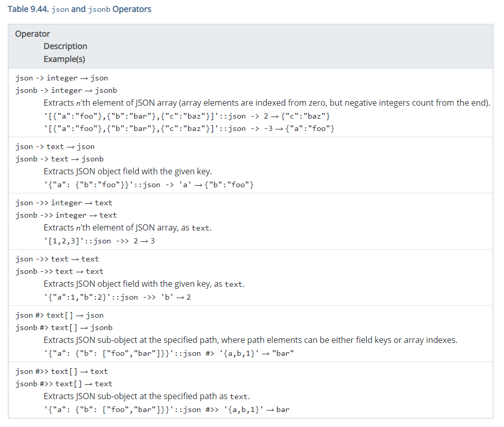Click the description about negative integers counting
This screenshot has height=427, width=504.
click(266, 103)
